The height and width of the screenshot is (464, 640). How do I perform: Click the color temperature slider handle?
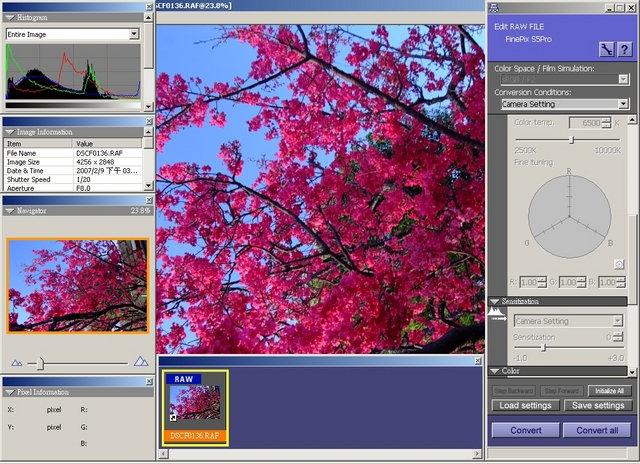(x=572, y=140)
